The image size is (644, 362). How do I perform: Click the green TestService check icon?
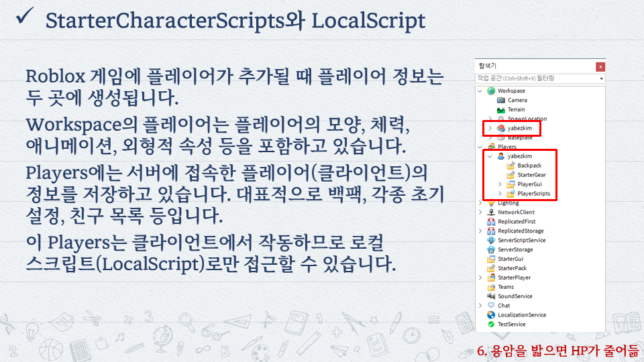point(491,324)
